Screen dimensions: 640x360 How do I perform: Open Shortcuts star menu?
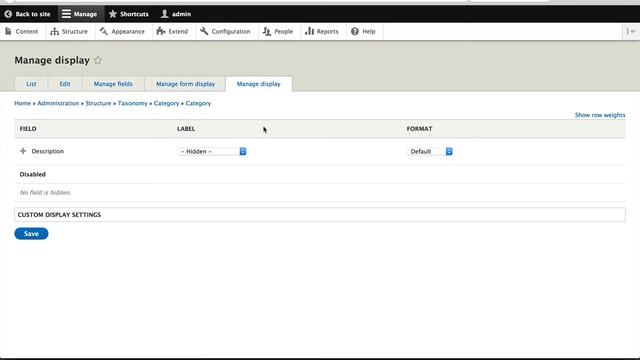pos(129,14)
